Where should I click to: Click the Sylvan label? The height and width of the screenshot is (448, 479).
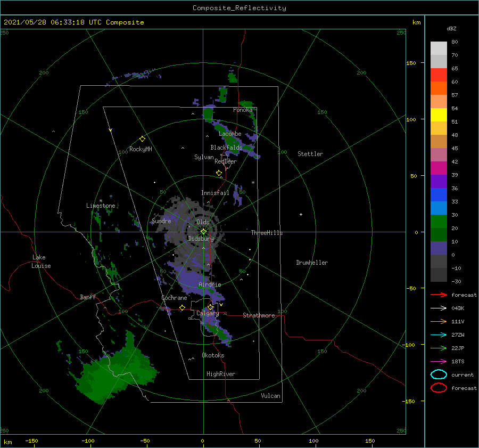pyautogui.click(x=204, y=157)
